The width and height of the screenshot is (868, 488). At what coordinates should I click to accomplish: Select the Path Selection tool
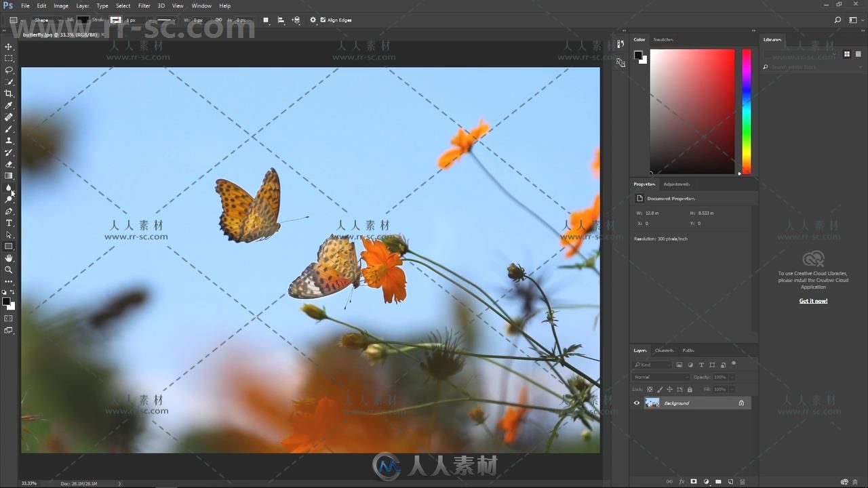click(x=9, y=235)
